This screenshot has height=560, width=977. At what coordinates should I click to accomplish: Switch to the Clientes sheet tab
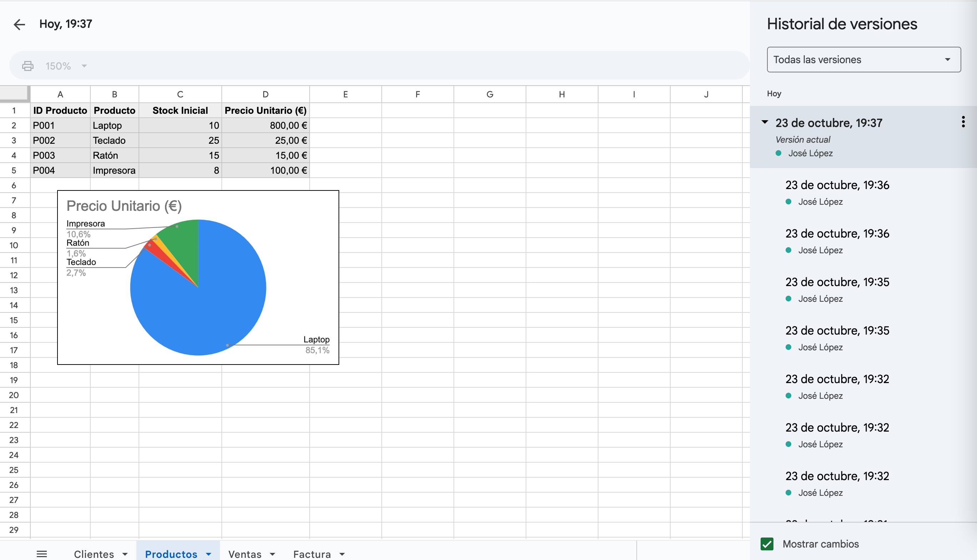94,554
